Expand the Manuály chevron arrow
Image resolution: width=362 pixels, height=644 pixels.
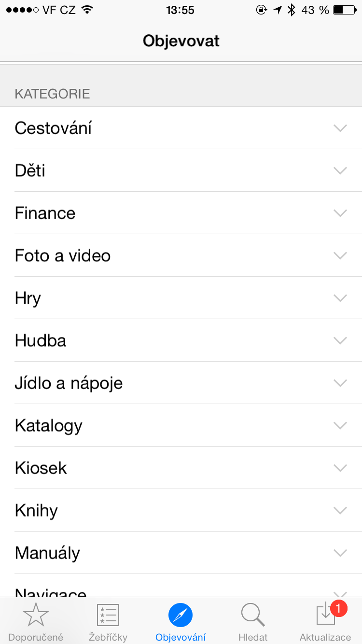(x=340, y=553)
